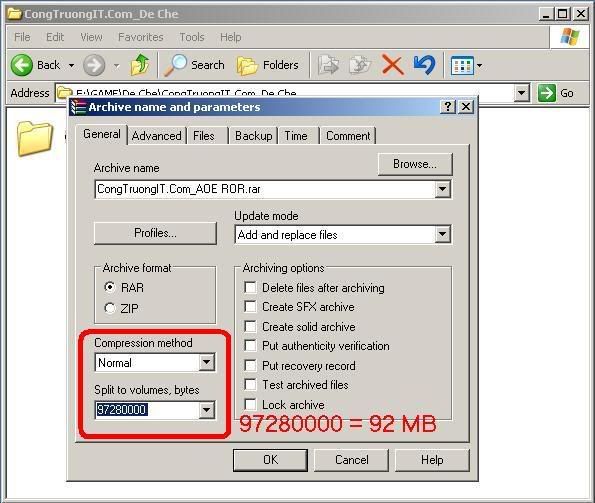Check Put recovery record option

(250, 365)
